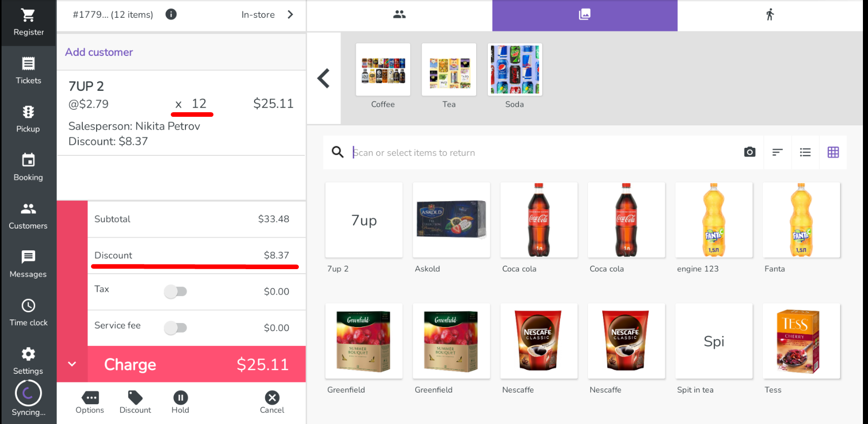Turn on the Service fee toggle

tap(176, 328)
